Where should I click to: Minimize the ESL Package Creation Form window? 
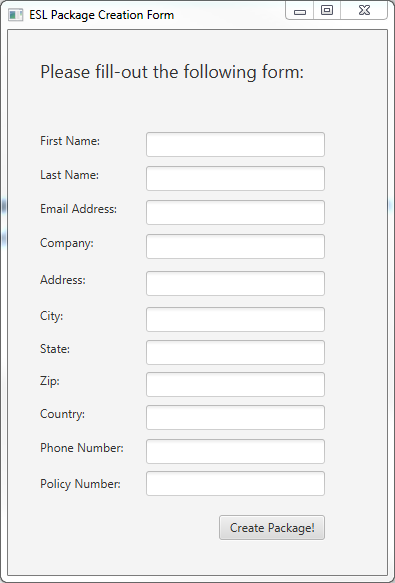(x=300, y=10)
